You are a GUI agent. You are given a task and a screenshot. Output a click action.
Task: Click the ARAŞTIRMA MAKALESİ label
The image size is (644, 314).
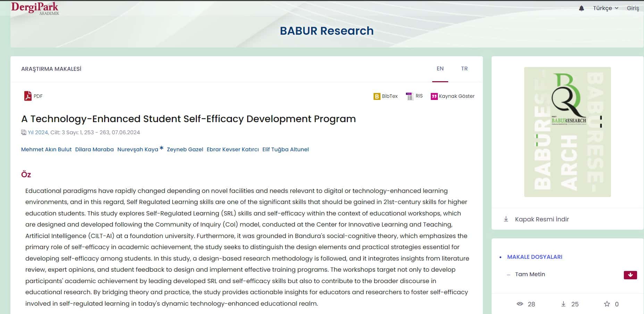tap(51, 69)
